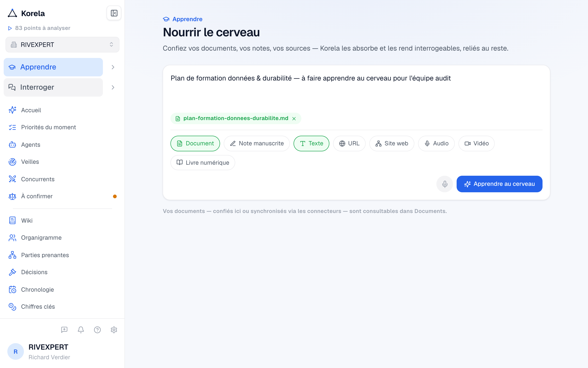This screenshot has width=588, height=368.
Task: Toggle the Audio source type
Action: [x=436, y=144]
